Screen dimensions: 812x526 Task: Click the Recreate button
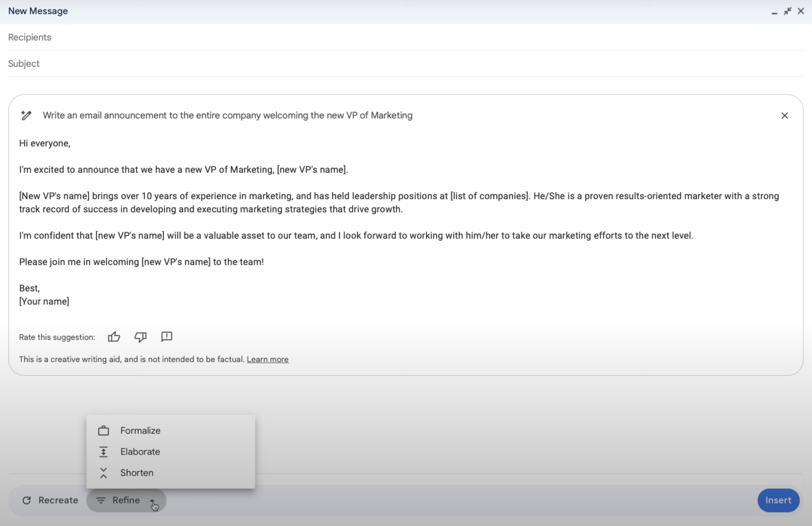tap(50, 501)
